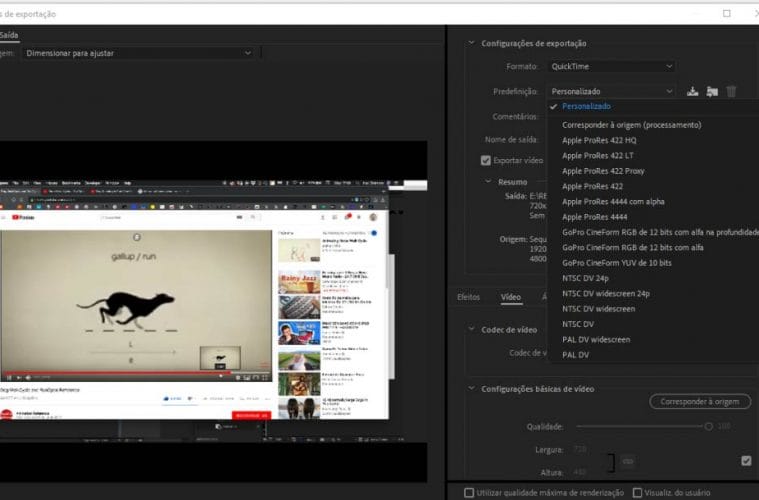
Task: Open the Formato QuickTime dropdown
Action: click(611, 67)
